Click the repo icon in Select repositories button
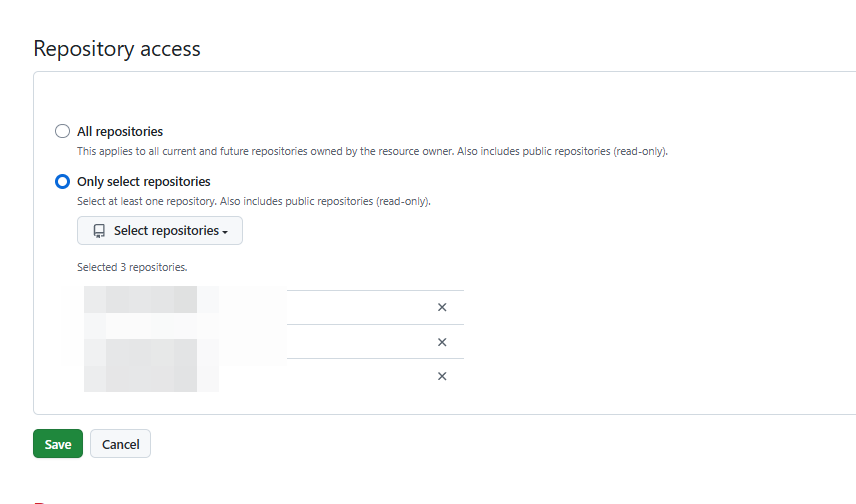This screenshot has height=504, width=856. click(x=99, y=231)
